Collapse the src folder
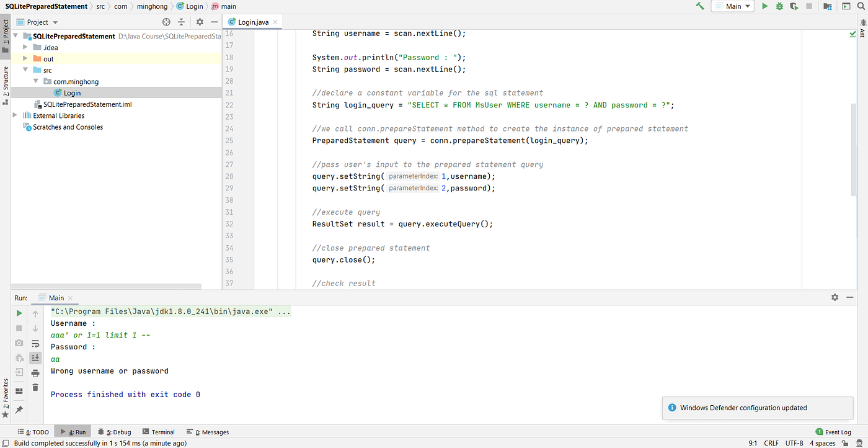This screenshot has height=448, width=868. (x=26, y=70)
